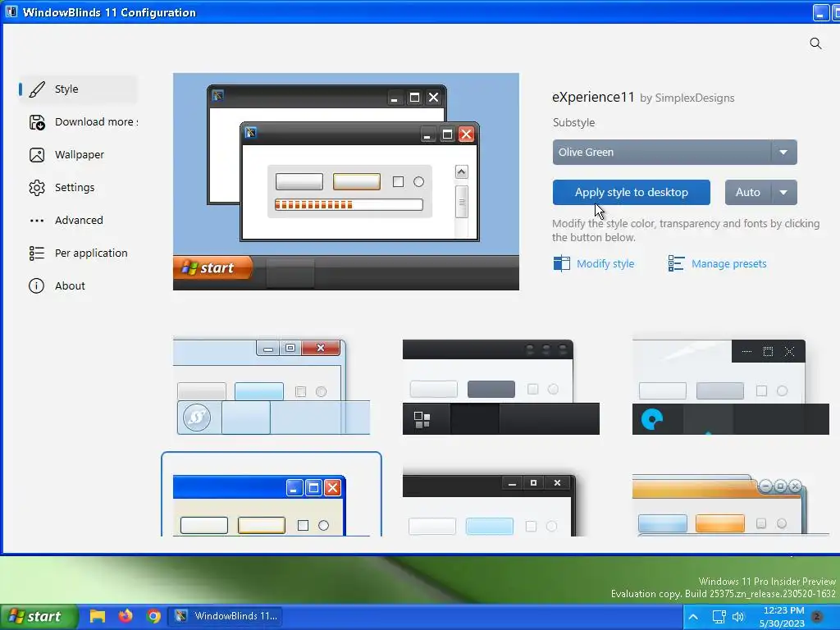The image size is (840, 630).
Task: Click the Modify style link
Action: pyautogui.click(x=605, y=263)
